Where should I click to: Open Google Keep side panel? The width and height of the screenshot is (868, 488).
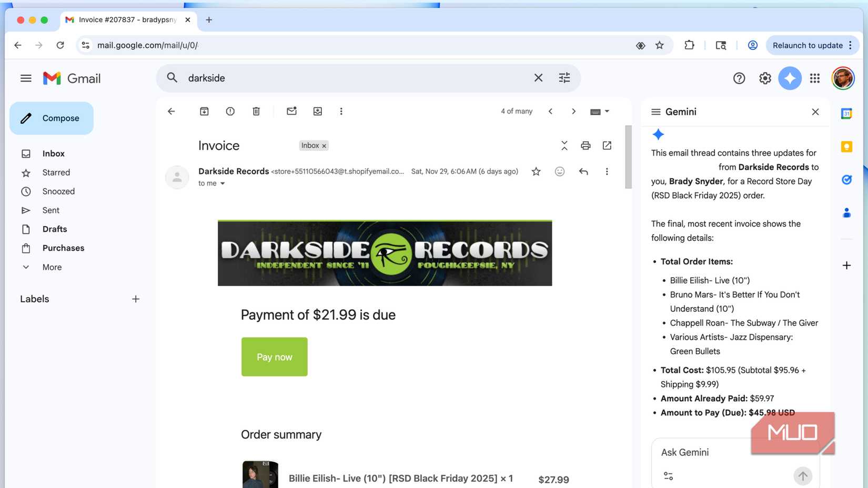[x=846, y=147]
